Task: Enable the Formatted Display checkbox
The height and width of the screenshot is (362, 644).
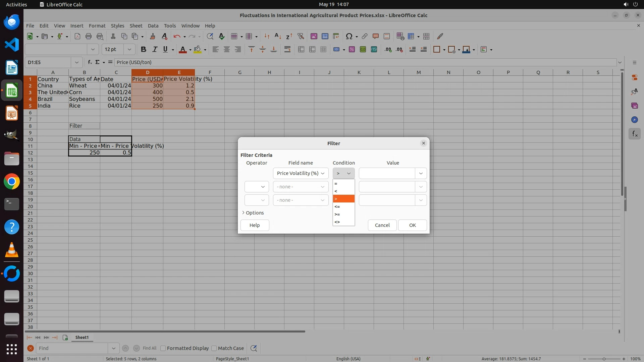Action: pos(163,348)
